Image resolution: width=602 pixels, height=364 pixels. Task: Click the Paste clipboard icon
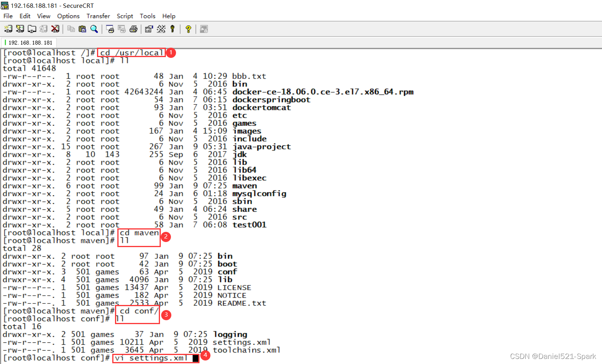click(x=82, y=29)
